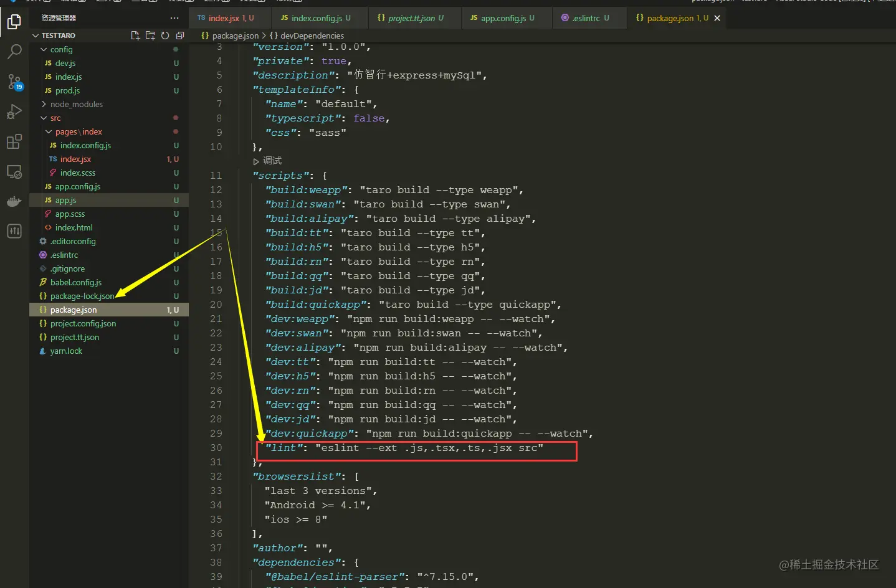Open Run and Debug view
896x588 pixels.
coord(14,112)
